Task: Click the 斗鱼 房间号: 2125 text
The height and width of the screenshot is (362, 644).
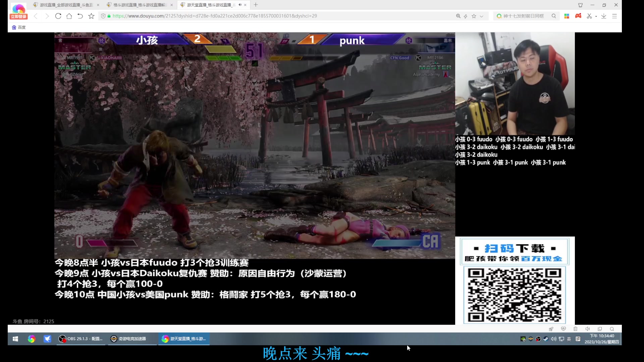Action: [x=33, y=321]
